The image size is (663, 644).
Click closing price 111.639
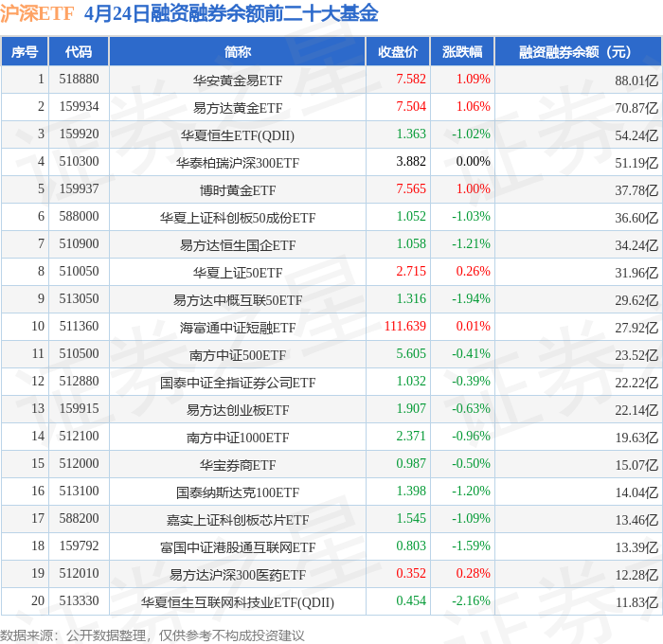pos(405,327)
